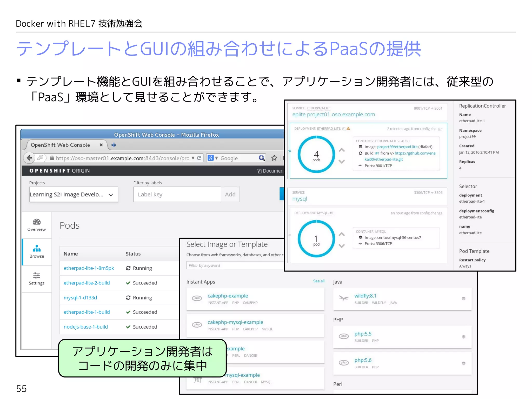Click the bookmark star icon
This screenshot has width=532, height=399.
click(274, 158)
